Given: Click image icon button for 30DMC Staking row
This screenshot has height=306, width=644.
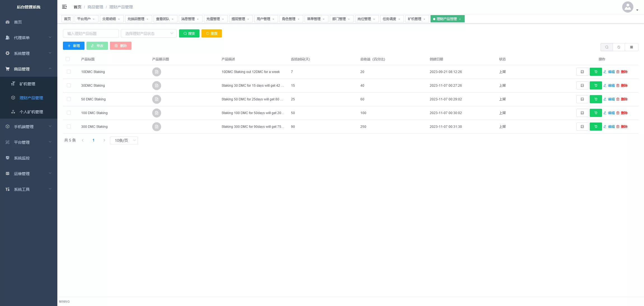Looking at the screenshot, I should point(582,86).
